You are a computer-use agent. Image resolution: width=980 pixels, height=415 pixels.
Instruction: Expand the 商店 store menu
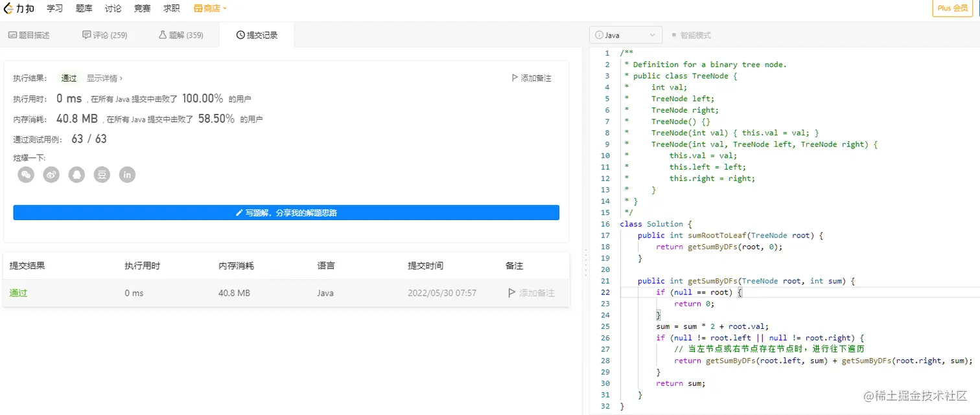pyautogui.click(x=210, y=8)
